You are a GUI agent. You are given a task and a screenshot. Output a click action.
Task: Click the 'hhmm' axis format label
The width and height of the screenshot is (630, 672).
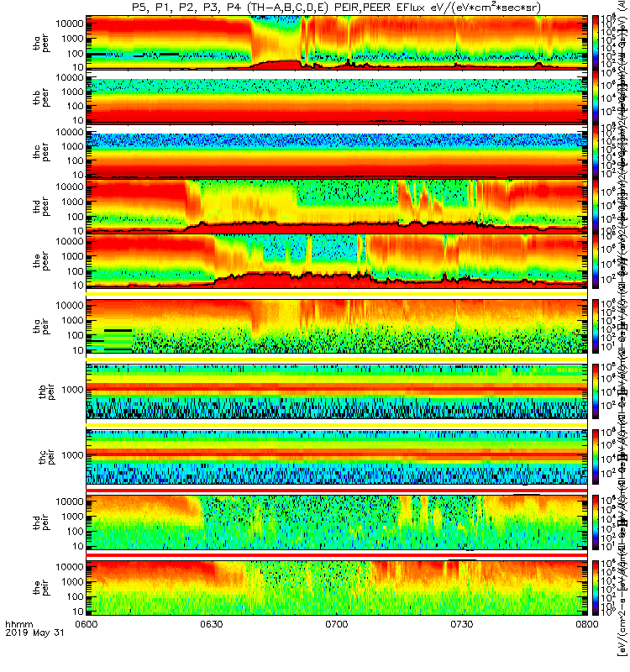coord(18,624)
